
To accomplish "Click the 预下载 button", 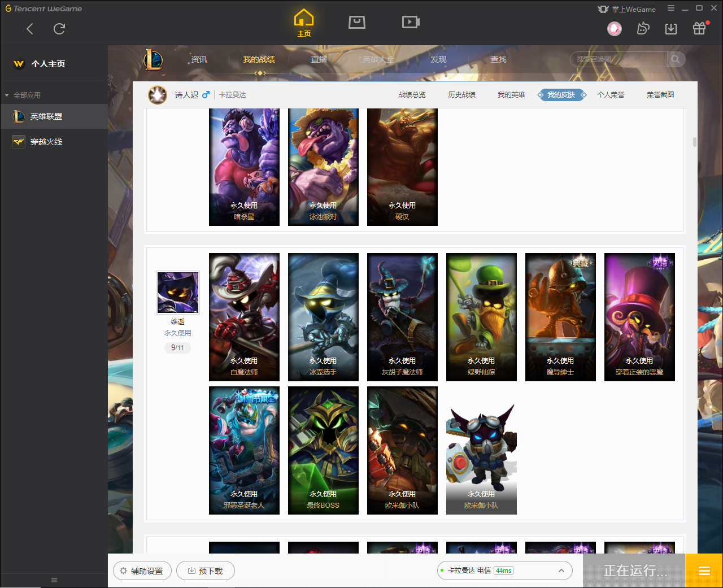I will point(206,571).
